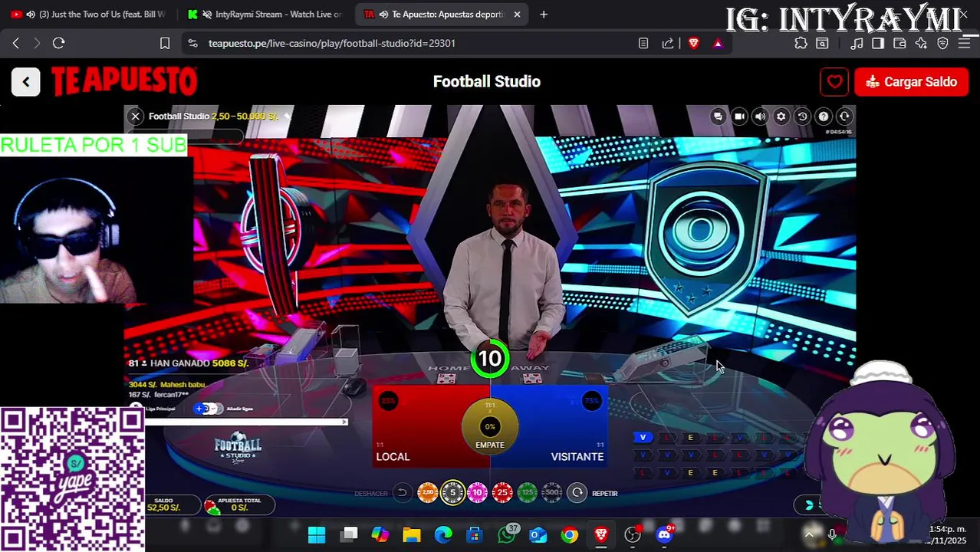
Task: Click the undo bet arrow (Deshacer)
Action: click(x=402, y=493)
